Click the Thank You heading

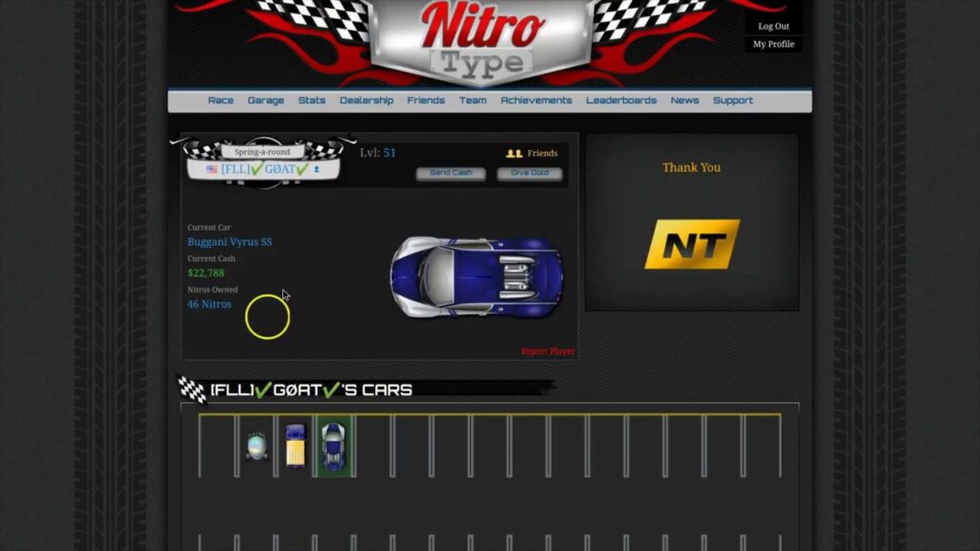[x=691, y=167]
